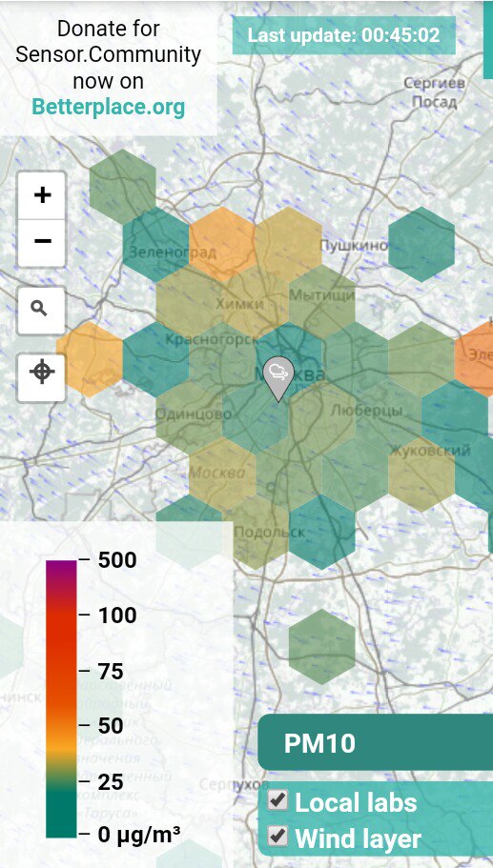
Task: Click the 0 µg/m³ legend label
Action: pos(138,834)
